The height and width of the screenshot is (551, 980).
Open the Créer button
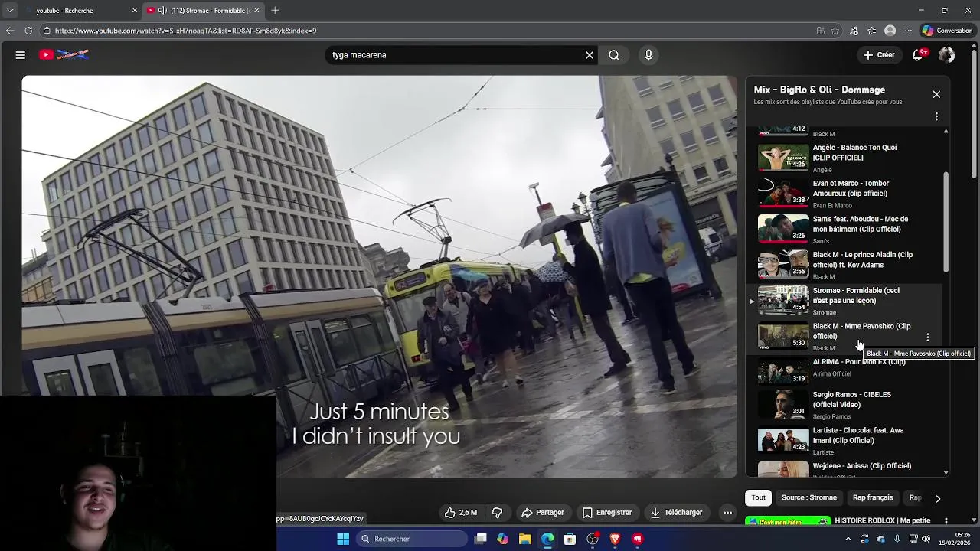pyautogui.click(x=879, y=55)
